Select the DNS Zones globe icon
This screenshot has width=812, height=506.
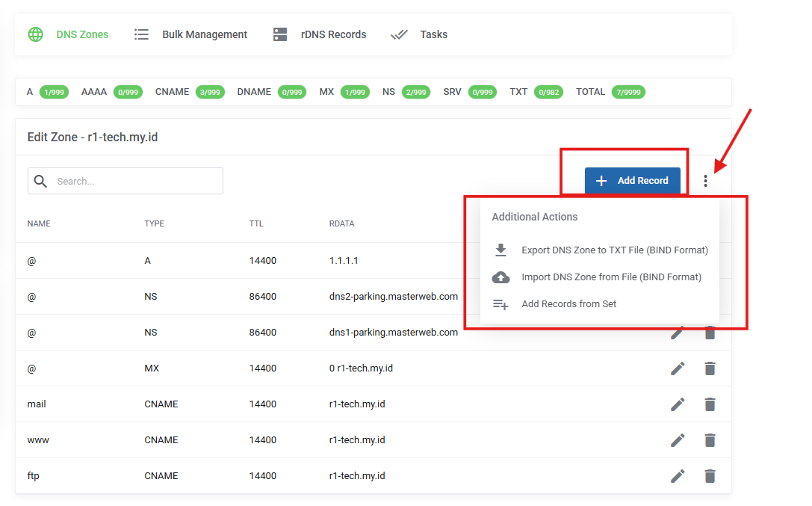35,34
